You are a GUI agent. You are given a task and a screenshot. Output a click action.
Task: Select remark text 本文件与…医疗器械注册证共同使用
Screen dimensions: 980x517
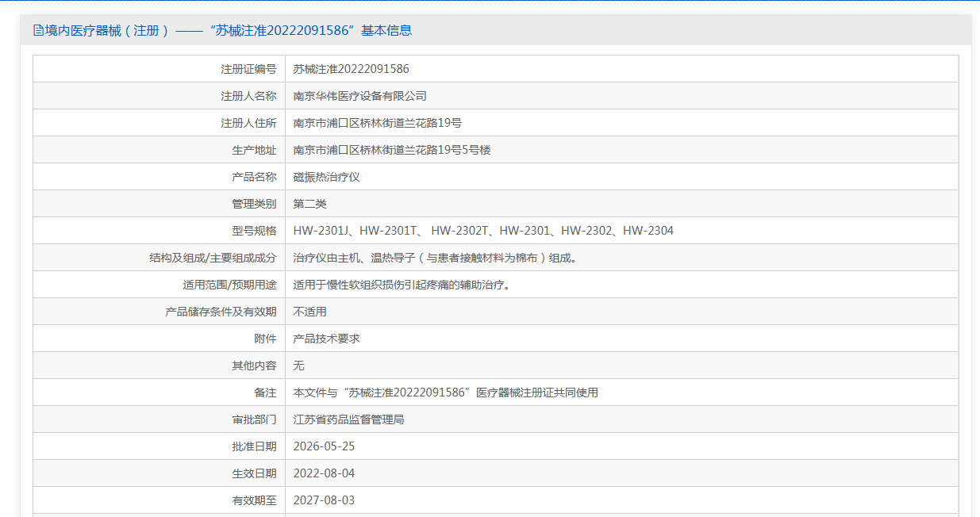(446, 393)
